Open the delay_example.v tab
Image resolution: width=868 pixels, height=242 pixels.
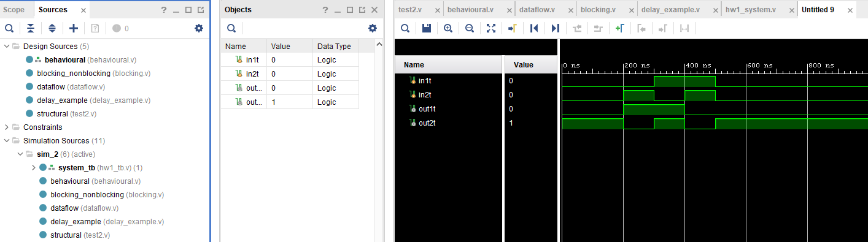(x=670, y=10)
